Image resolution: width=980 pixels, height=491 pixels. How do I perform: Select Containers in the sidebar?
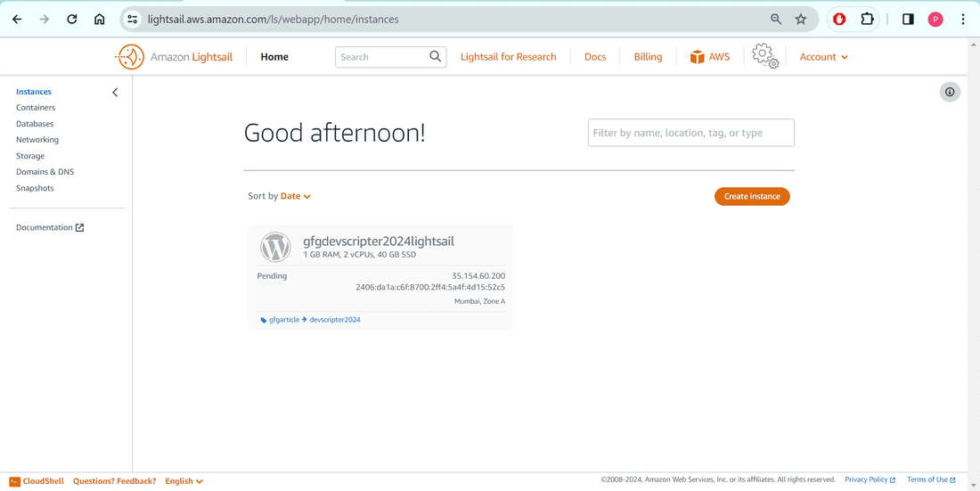tap(36, 108)
